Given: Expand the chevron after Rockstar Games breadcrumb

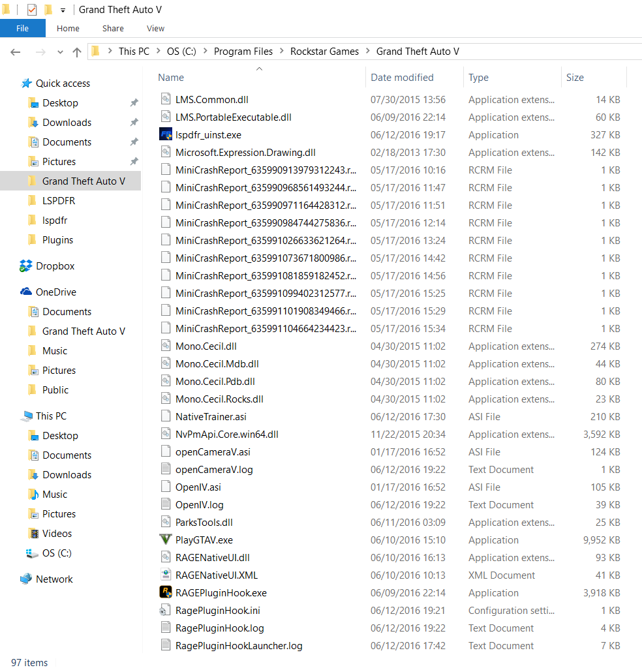Looking at the screenshot, I should tap(368, 51).
